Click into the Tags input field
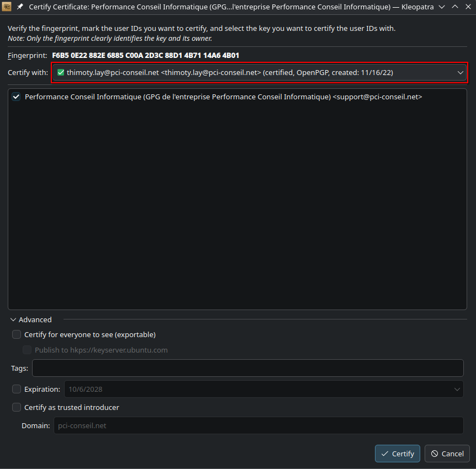The image size is (476, 469). pyautogui.click(x=247, y=368)
